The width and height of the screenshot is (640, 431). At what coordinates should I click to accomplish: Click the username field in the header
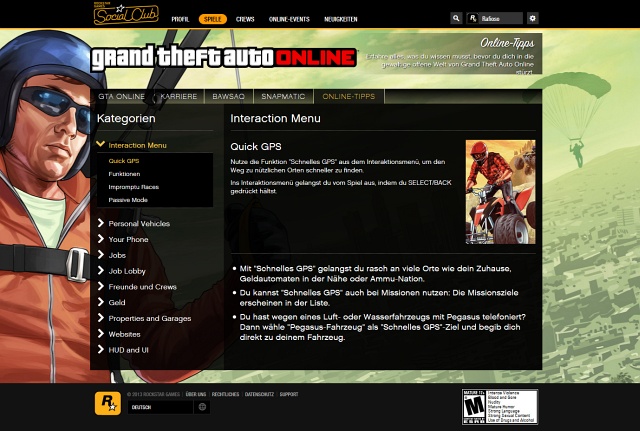coord(500,18)
